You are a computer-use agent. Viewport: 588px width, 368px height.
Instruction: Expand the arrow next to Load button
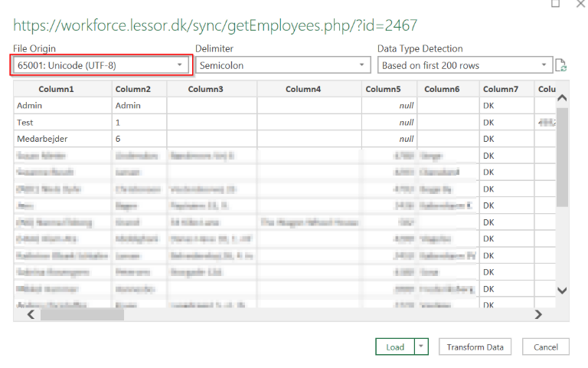click(x=421, y=347)
